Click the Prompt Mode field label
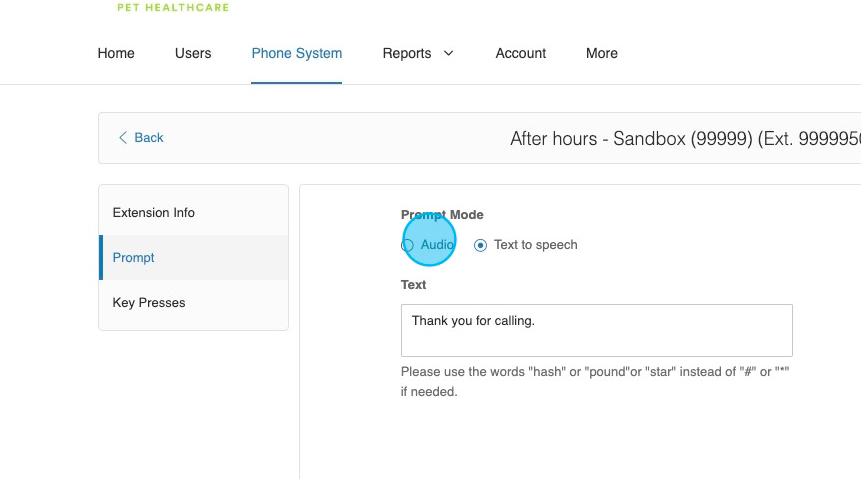The height and width of the screenshot is (479, 861). pyautogui.click(x=442, y=214)
